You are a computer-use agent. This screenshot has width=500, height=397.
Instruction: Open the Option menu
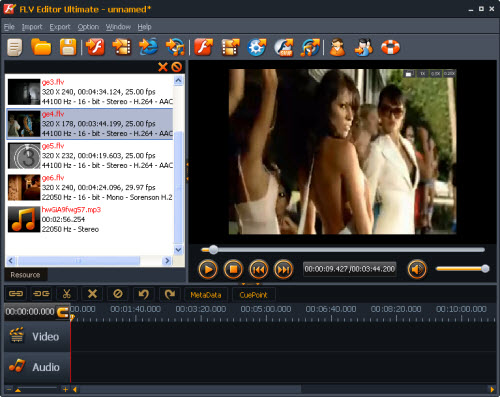(x=88, y=27)
